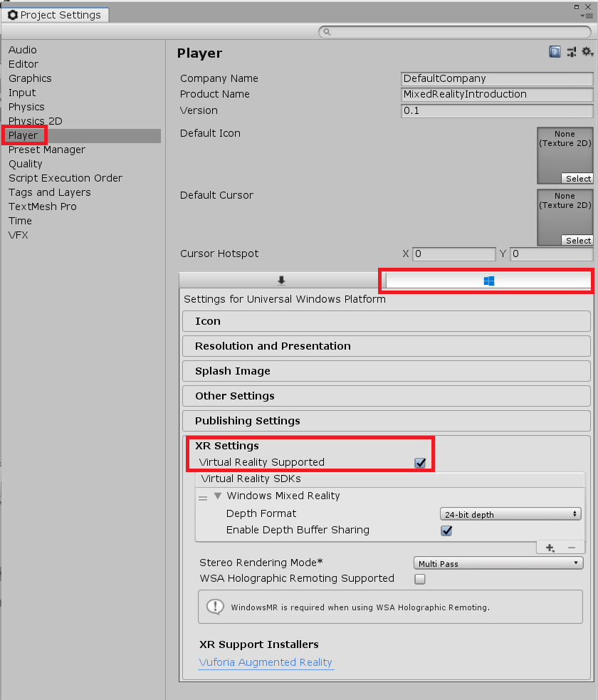Viewport: 598px width, 700px height.
Task: Expand the Icon section
Action: coord(387,321)
